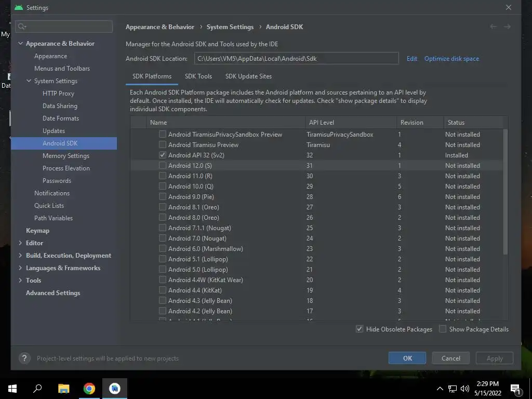The height and width of the screenshot is (399, 532).
Task: Click the SDK list vertical scrollbar
Action: coord(505,192)
